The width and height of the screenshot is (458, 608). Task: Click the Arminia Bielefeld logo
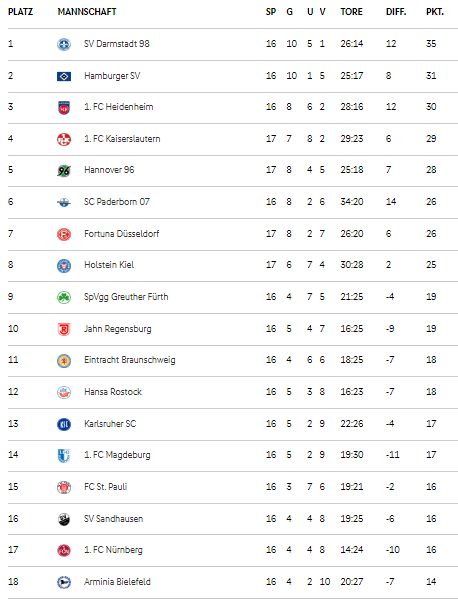point(64,582)
